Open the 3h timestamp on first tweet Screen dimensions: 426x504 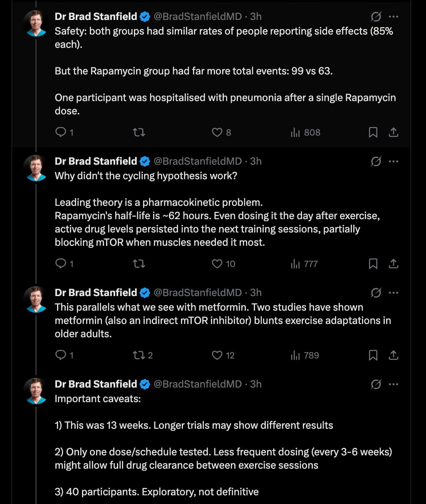pyautogui.click(x=256, y=16)
